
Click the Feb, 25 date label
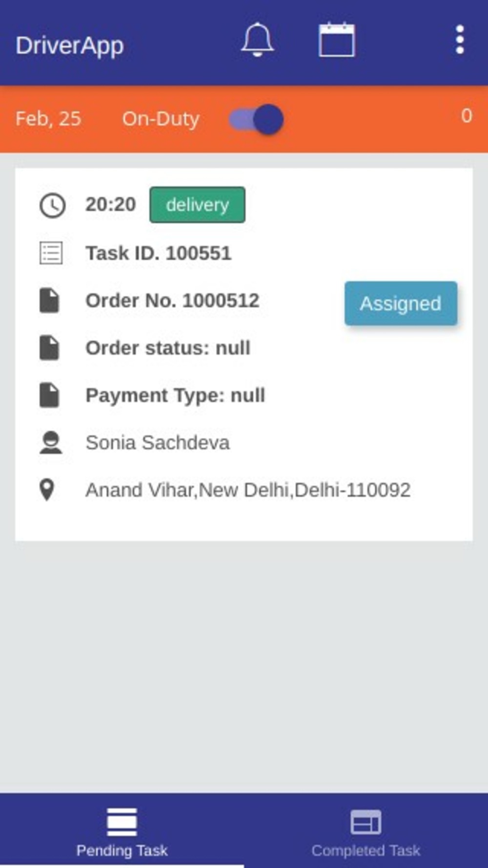click(48, 119)
